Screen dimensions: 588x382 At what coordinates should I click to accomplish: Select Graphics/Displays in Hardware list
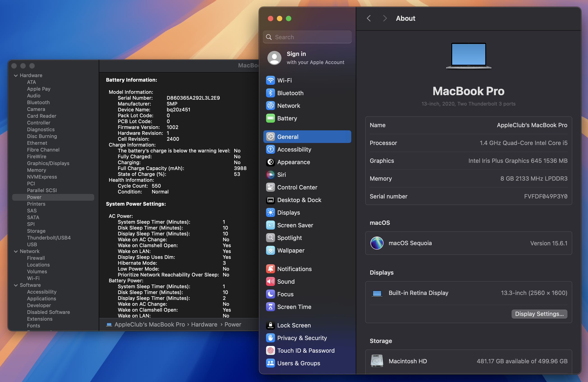pyautogui.click(x=48, y=163)
